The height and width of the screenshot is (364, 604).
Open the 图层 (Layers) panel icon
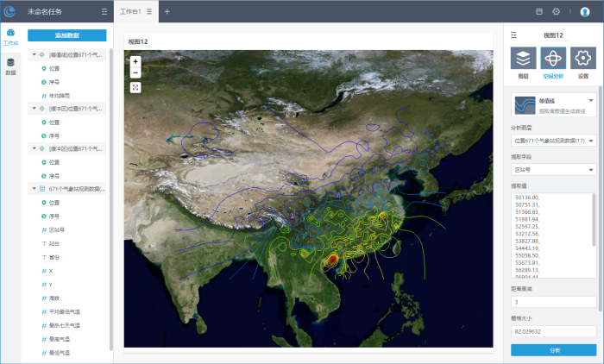pyautogui.click(x=523, y=59)
